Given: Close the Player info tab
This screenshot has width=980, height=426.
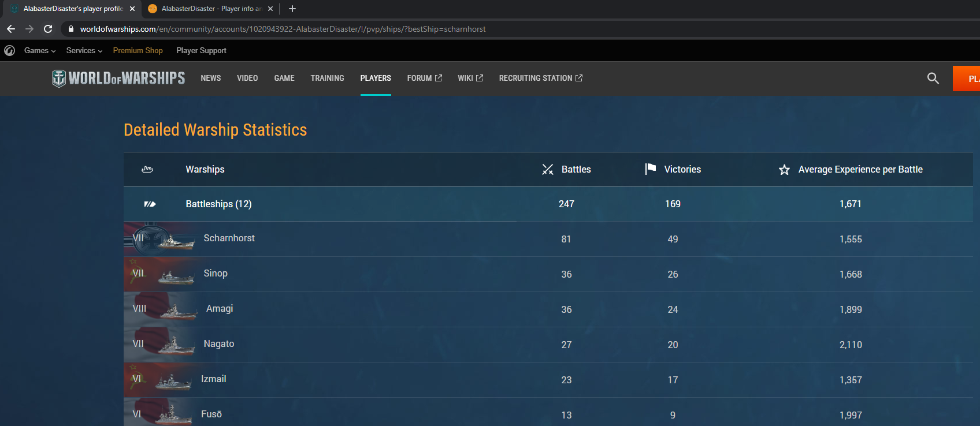Looking at the screenshot, I should pyautogui.click(x=270, y=9).
